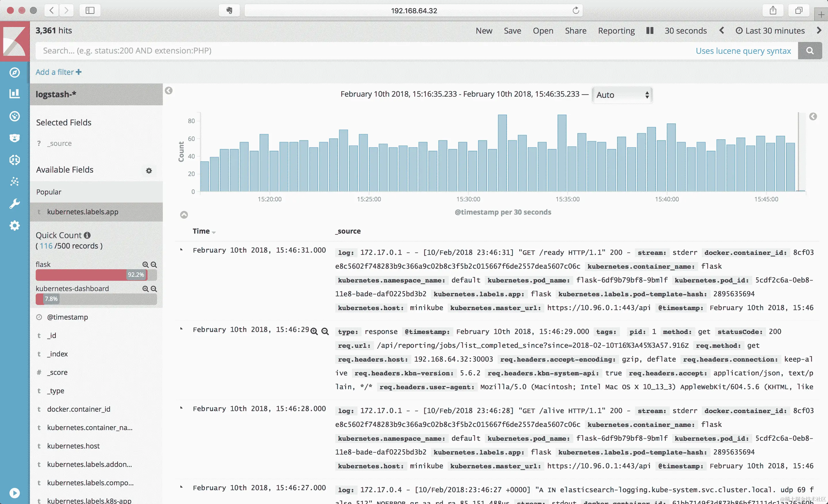Open Dev Tools wrench icon

tap(14, 203)
